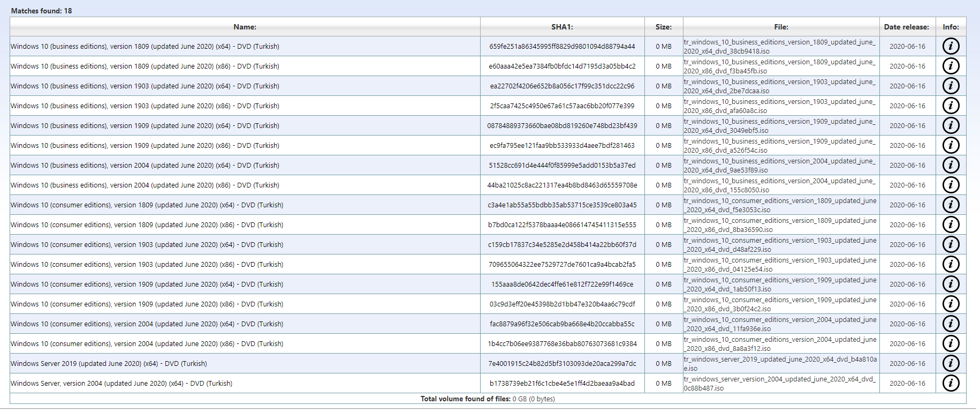Click the Name: column header
The height and width of the screenshot is (412, 980).
click(x=245, y=27)
